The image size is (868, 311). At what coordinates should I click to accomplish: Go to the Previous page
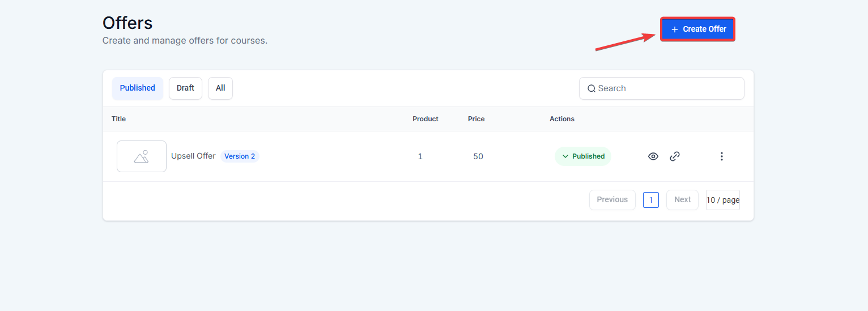point(612,200)
